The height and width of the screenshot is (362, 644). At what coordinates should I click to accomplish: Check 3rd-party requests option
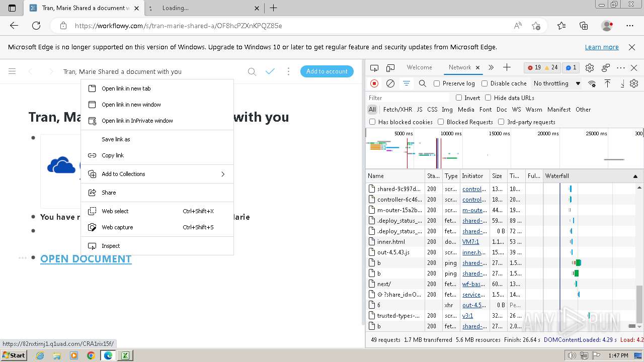pyautogui.click(x=501, y=122)
